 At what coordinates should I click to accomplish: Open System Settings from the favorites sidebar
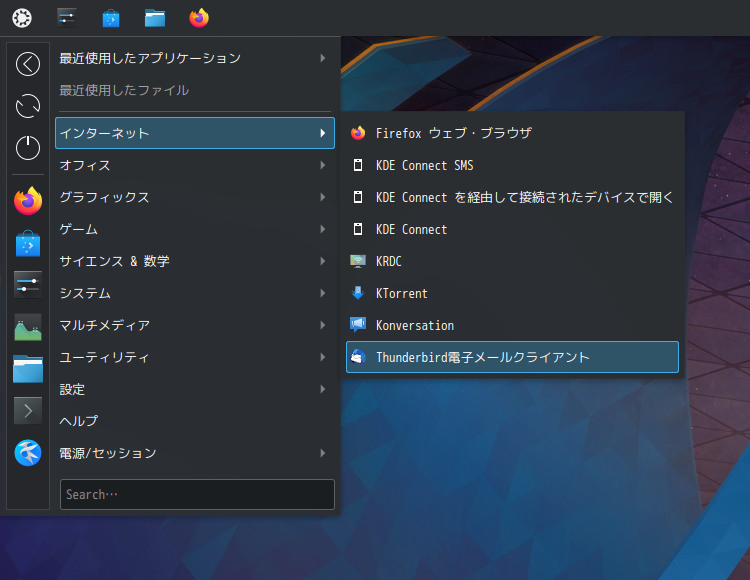(28, 285)
